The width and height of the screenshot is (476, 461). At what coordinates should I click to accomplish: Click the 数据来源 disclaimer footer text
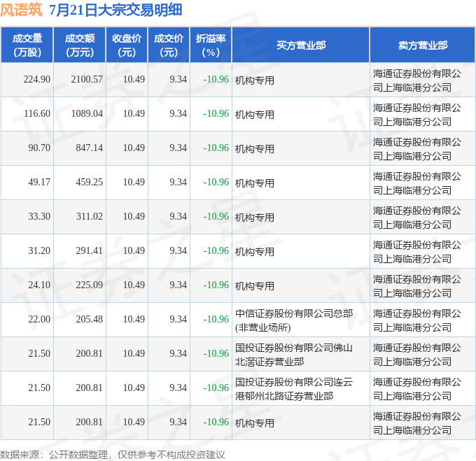pos(112,455)
